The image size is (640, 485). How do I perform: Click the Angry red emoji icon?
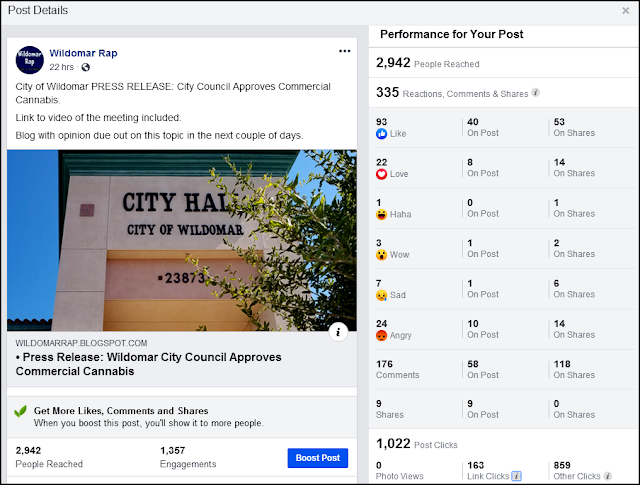pos(381,336)
